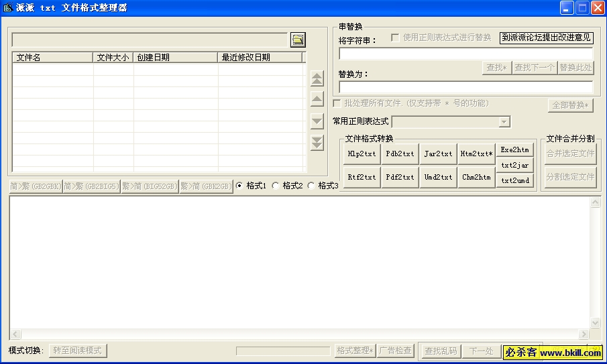Sort by 创建日期 column header
607x364 pixels.
tap(175, 57)
